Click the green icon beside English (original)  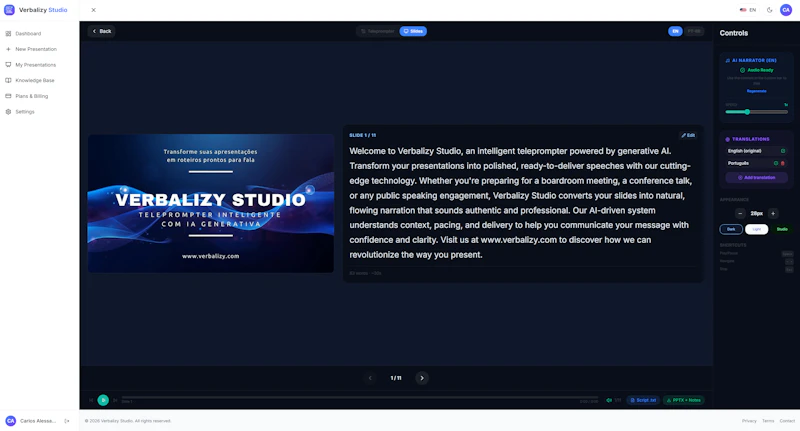click(783, 151)
